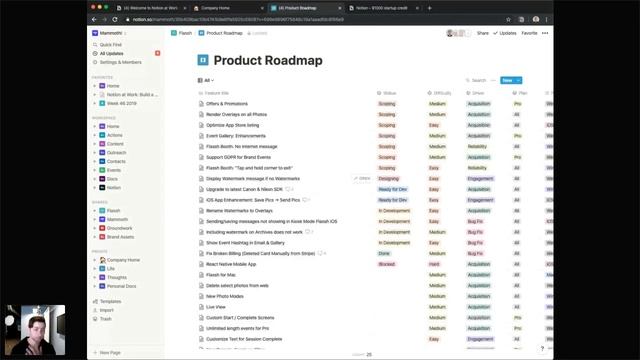Expand the Content page toggle in sidebar
This screenshot has height=360, width=640.
point(95,144)
